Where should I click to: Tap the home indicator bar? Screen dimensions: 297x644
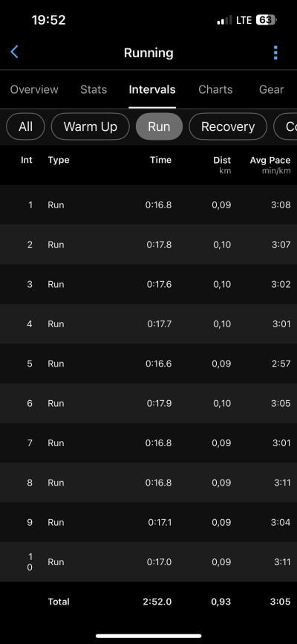click(x=148, y=636)
